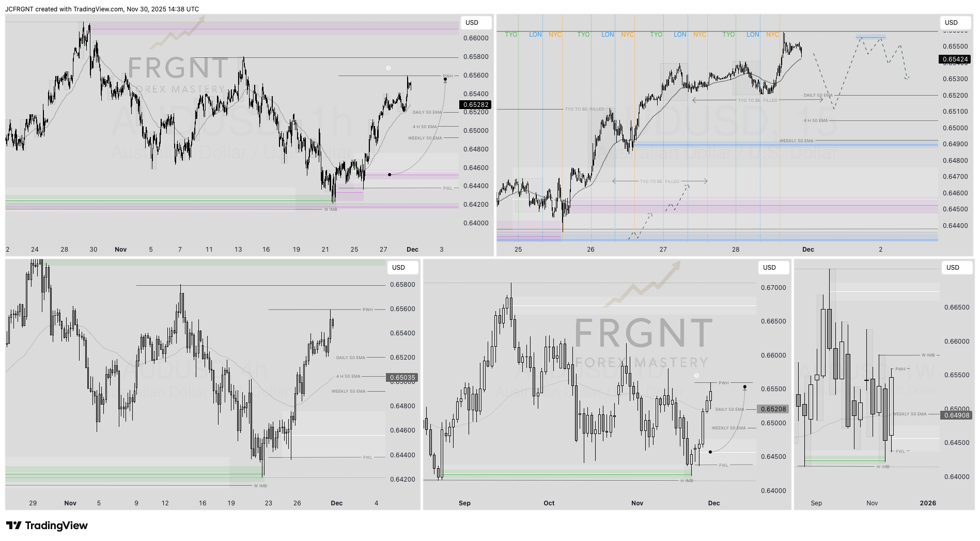Click WEEKLY 50 EMA label on the weekly chart
This screenshot has height=541, width=980.
[x=909, y=414]
